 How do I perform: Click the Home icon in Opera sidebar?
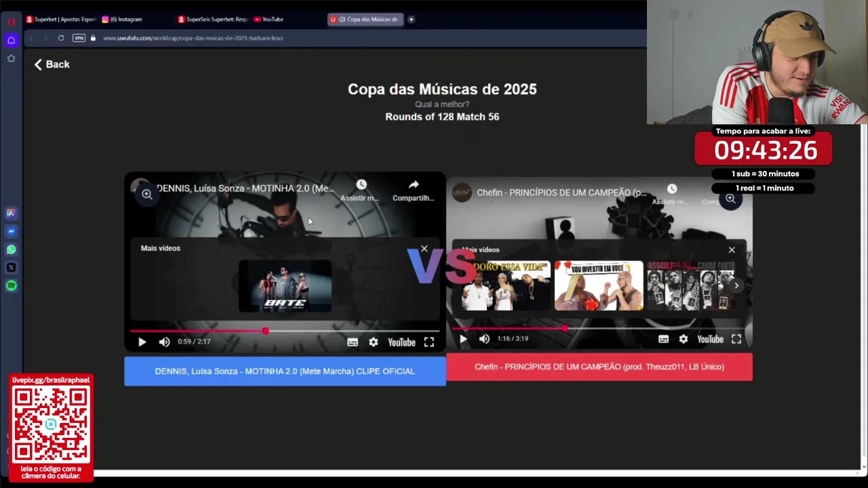[11, 41]
